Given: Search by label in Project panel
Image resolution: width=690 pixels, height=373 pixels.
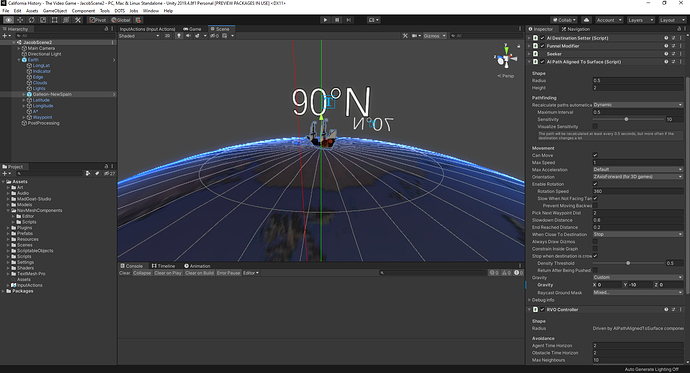Looking at the screenshot, I should pyautogui.click(x=97, y=173).
